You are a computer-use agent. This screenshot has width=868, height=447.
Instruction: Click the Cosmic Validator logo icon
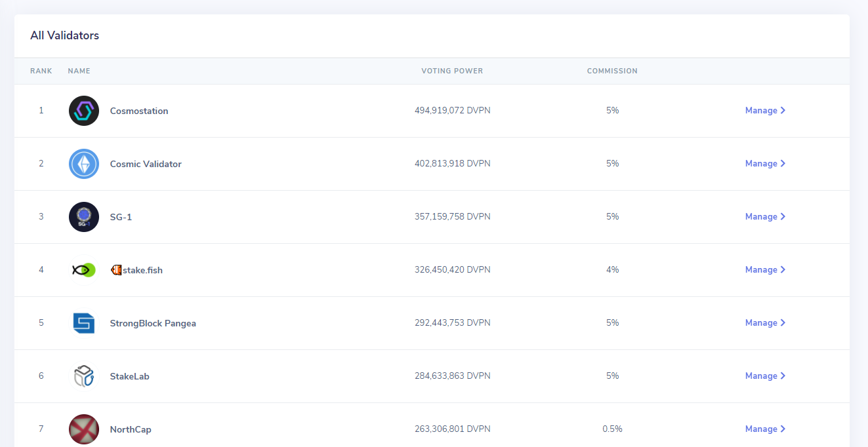coord(84,164)
